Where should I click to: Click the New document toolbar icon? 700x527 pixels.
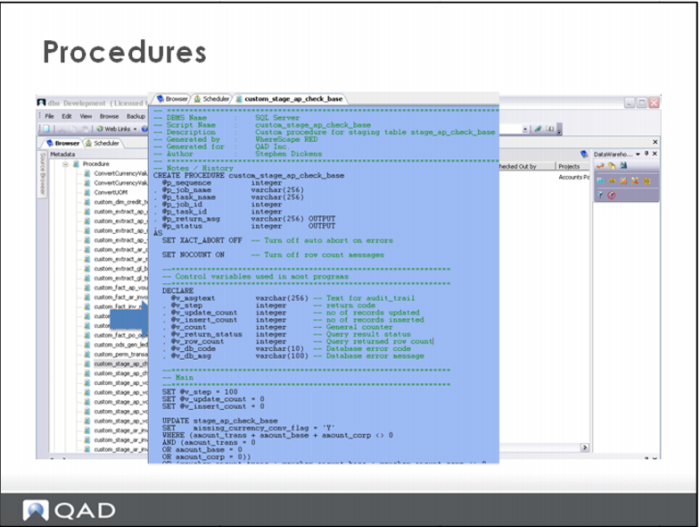tap(46, 129)
